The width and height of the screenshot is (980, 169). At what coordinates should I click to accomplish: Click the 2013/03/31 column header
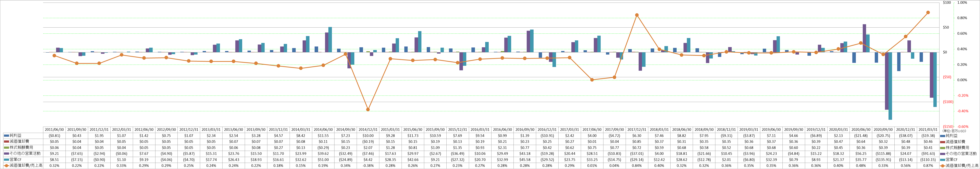pyautogui.click(x=211, y=129)
